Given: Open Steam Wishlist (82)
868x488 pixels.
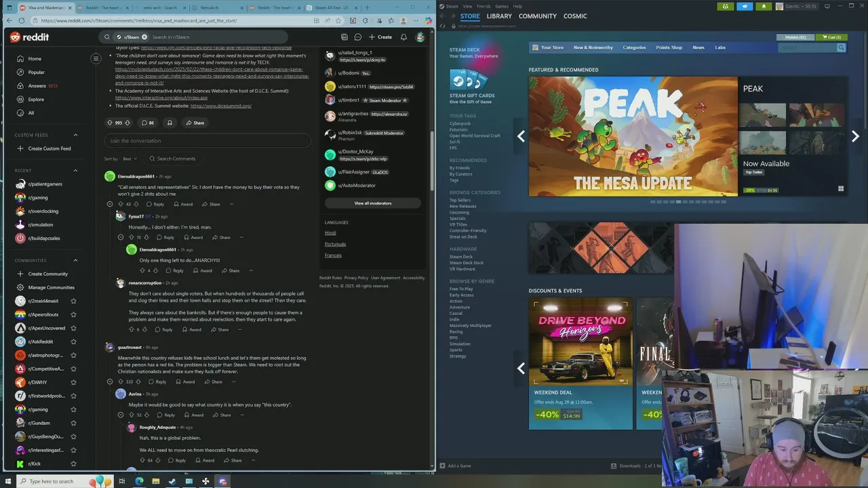Looking at the screenshot, I should pos(795,37).
